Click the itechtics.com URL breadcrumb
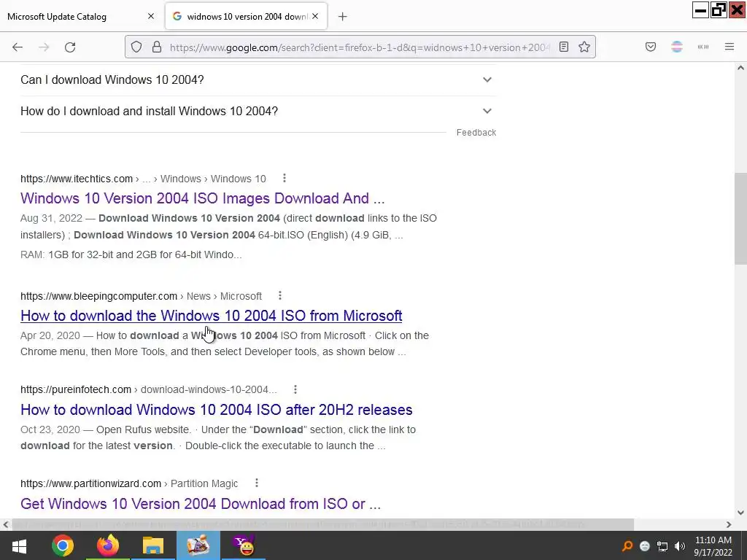The width and height of the screenshot is (747, 560). (x=143, y=179)
